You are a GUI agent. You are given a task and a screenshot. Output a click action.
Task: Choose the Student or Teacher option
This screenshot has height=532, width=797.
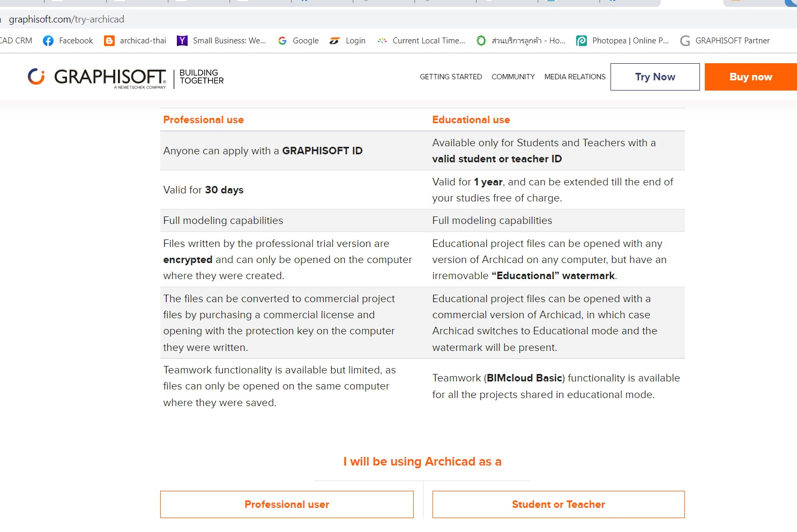click(558, 504)
